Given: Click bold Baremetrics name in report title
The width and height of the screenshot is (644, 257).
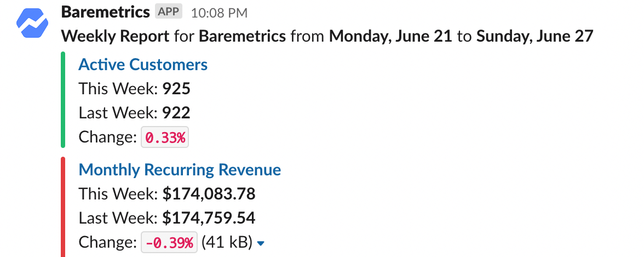Looking at the screenshot, I should (x=242, y=36).
